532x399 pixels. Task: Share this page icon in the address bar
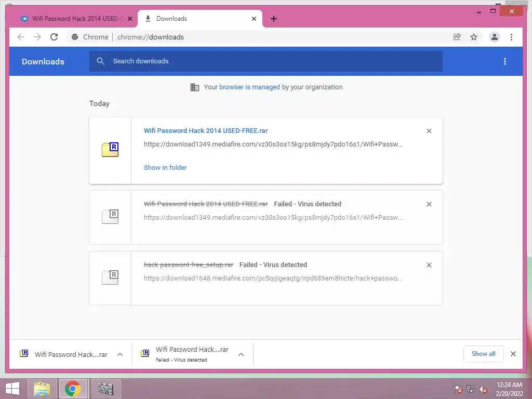click(x=457, y=37)
